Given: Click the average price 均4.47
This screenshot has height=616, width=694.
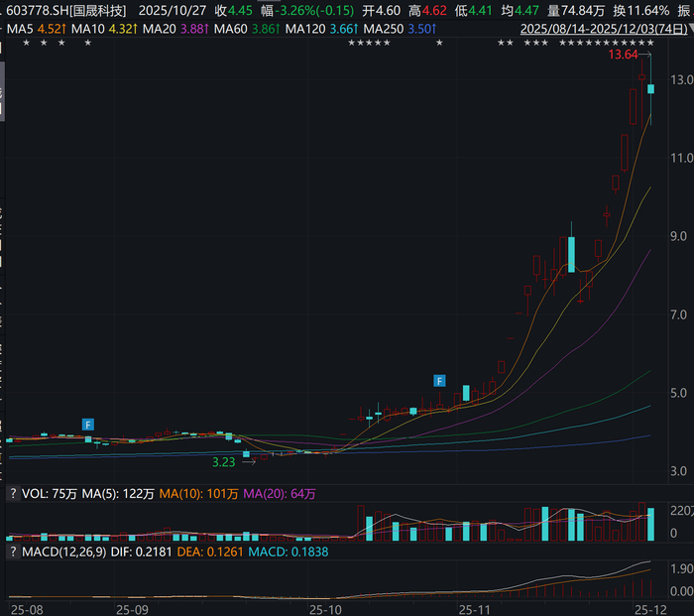Looking at the screenshot, I should [x=520, y=11].
